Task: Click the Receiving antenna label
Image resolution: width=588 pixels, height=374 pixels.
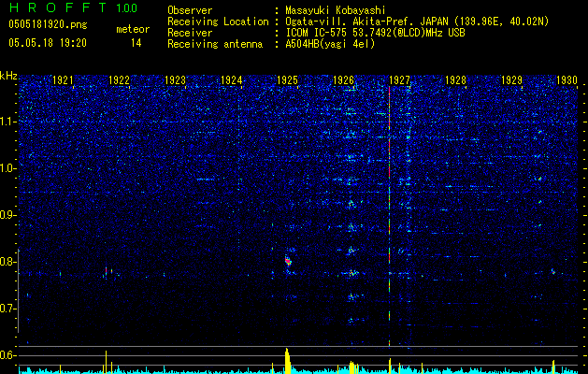Action: [x=215, y=44]
